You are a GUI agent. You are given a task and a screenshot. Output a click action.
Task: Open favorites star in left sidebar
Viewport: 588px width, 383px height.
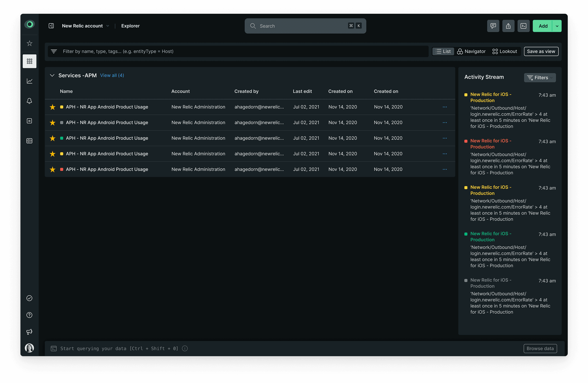pyautogui.click(x=29, y=43)
